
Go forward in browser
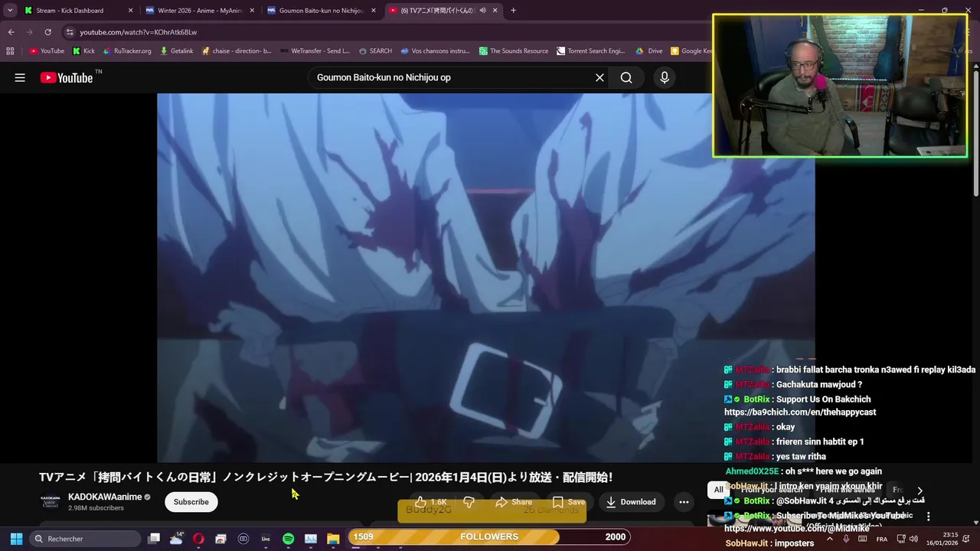pos(29,32)
